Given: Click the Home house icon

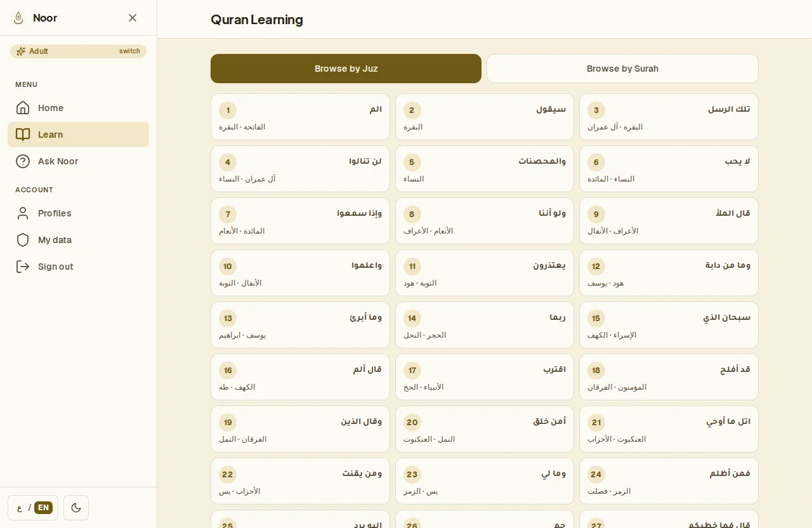Looking at the screenshot, I should coord(23,108).
